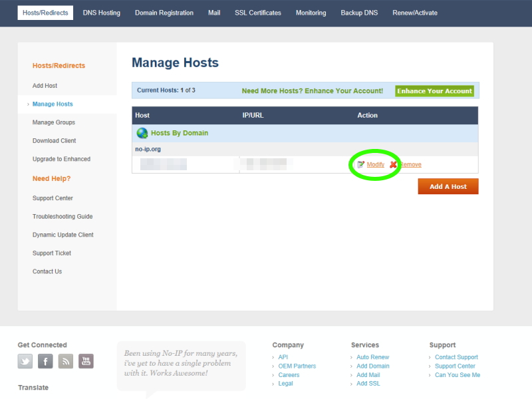
Task: Click Contact Us in the sidebar
Action: 47,271
